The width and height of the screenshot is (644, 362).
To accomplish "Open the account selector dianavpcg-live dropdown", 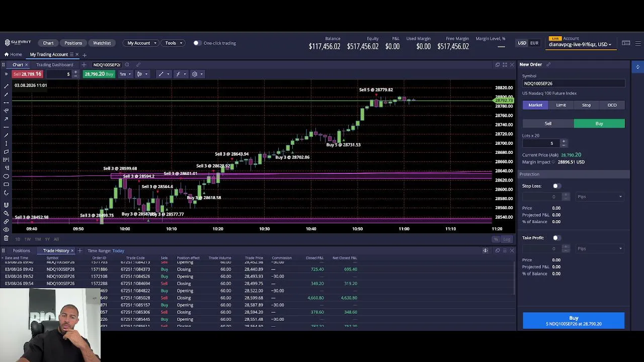I will pos(580,44).
